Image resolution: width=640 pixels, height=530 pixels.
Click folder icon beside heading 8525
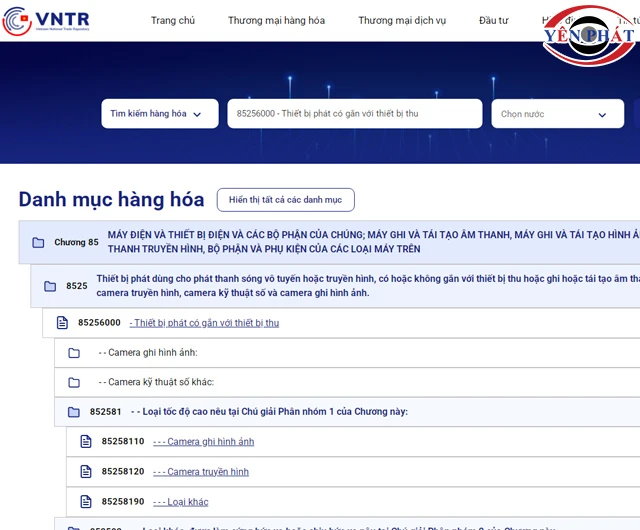pyautogui.click(x=50, y=286)
